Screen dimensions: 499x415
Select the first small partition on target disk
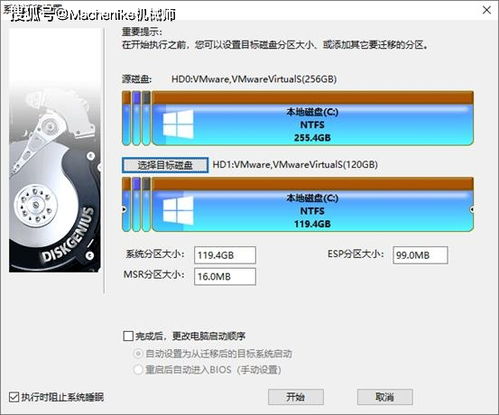click(x=126, y=204)
